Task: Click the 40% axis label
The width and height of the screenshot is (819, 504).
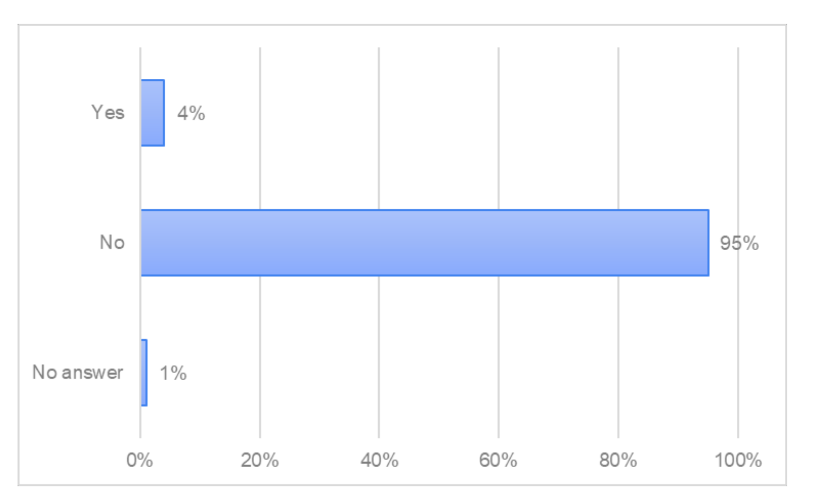Action: pyautogui.click(x=379, y=460)
